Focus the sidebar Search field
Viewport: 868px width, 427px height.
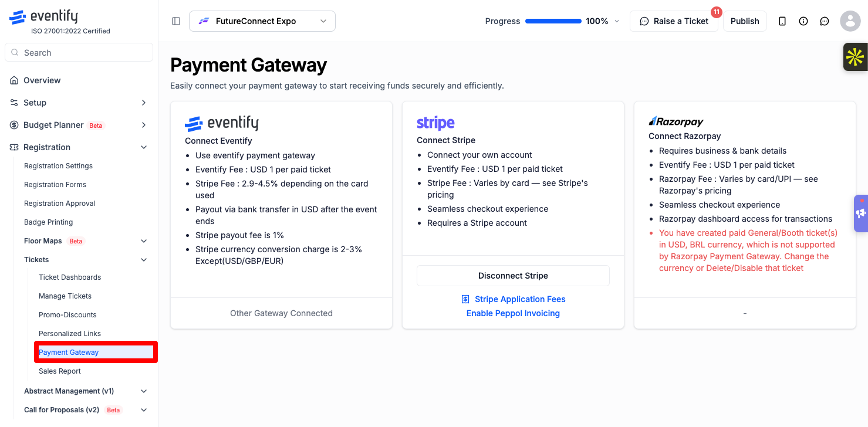coord(79,52)
